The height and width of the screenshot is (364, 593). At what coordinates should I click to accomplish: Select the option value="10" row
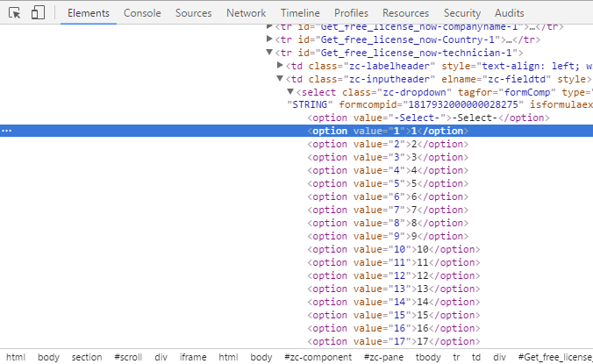tap(394, 249)
